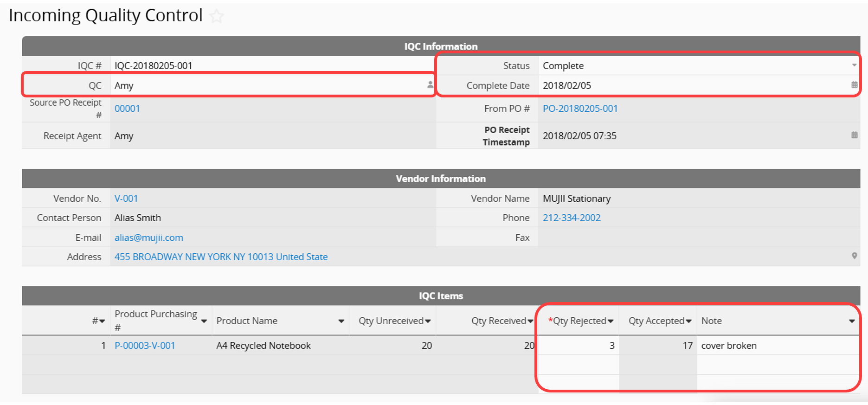Open the Qty Received column dropdown arrow
Viewport: 868px width, 405px height.
click(530, 321)
